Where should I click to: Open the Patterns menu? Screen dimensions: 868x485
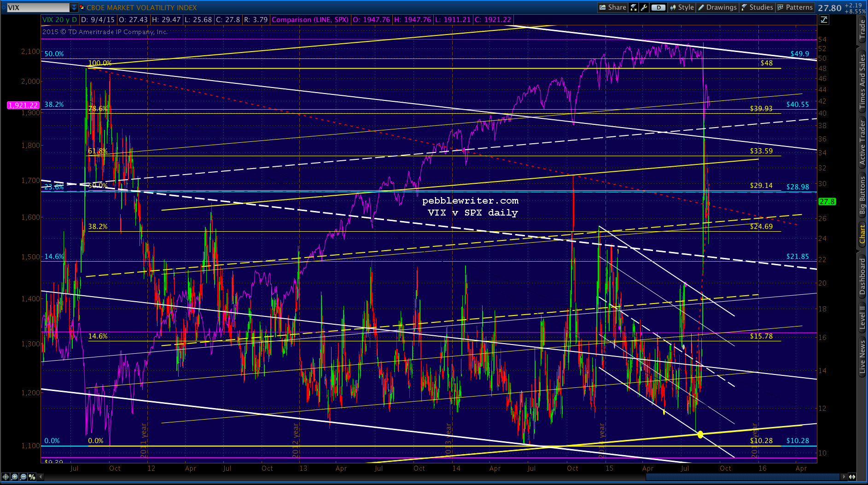[x=795, y=7]
